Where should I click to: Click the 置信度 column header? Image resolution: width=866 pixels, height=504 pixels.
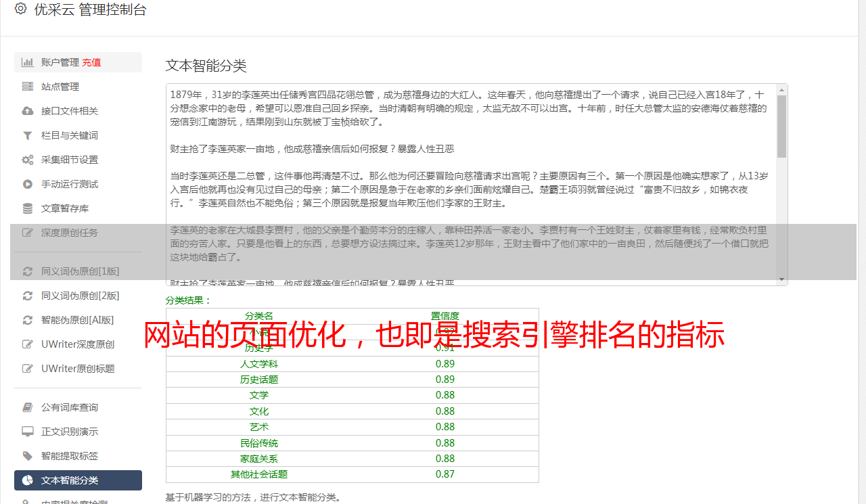pos(445,316)
